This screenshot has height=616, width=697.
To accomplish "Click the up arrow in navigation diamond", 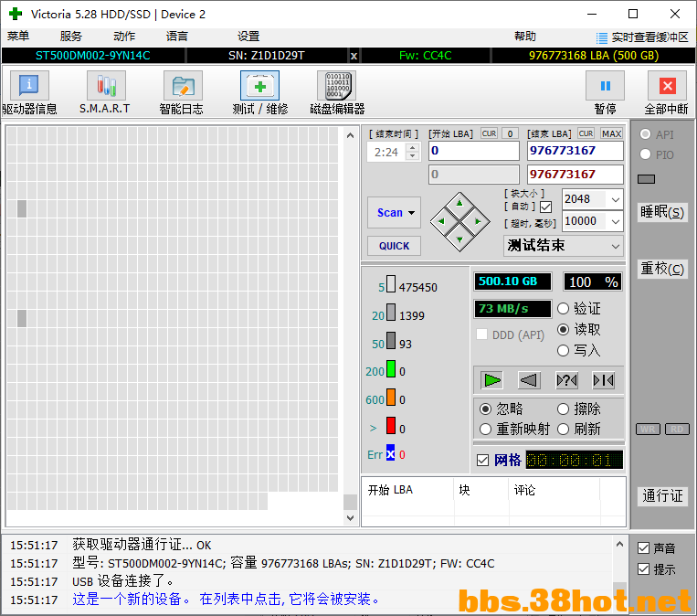I will pyautogui.click(x=459, y=203).
